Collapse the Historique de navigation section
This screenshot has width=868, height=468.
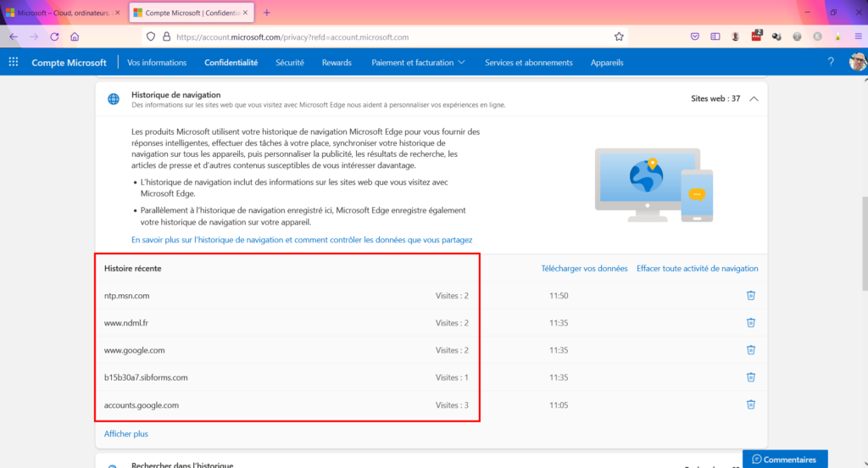(x=754, y=98)
